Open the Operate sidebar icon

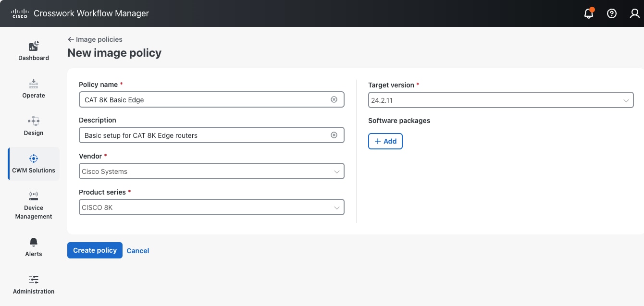[x=34, y=84]
